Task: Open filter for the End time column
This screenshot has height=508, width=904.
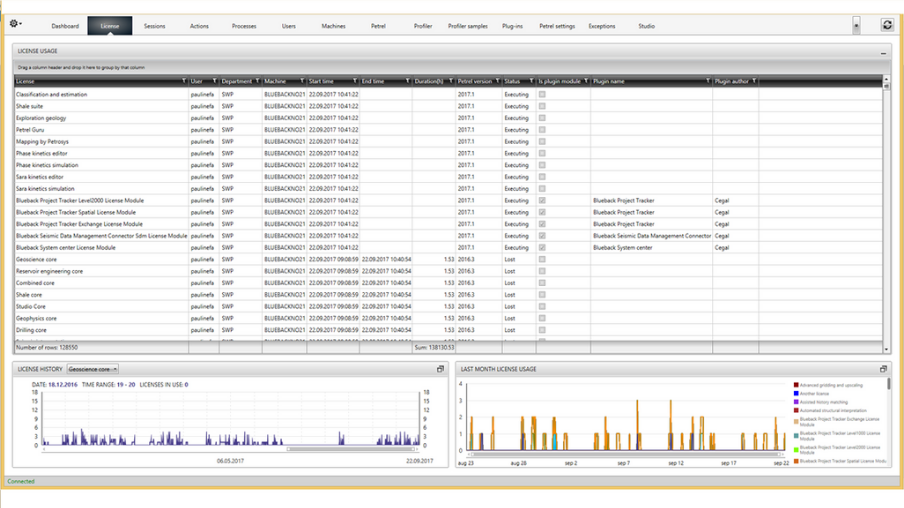Action: coord(408,81)
